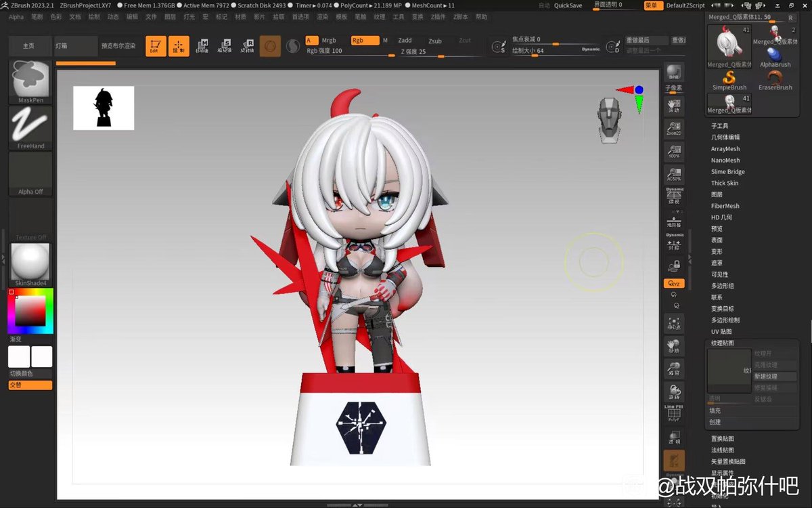The image size is (812, 508).
Task: Click the sculptris sphere icon in toolbar
Action: coord(270,46)
